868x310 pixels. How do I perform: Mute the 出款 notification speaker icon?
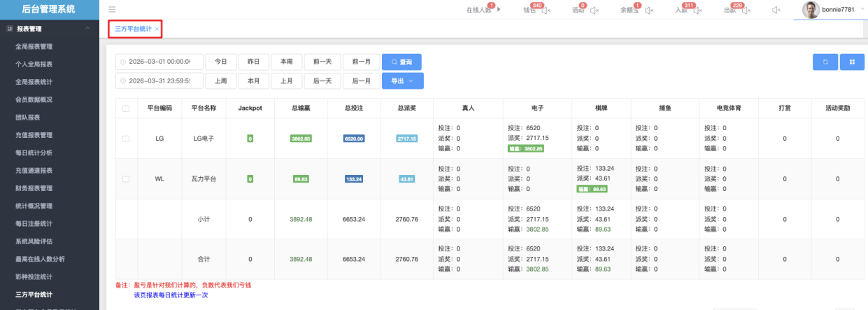(x=746, y=10)
